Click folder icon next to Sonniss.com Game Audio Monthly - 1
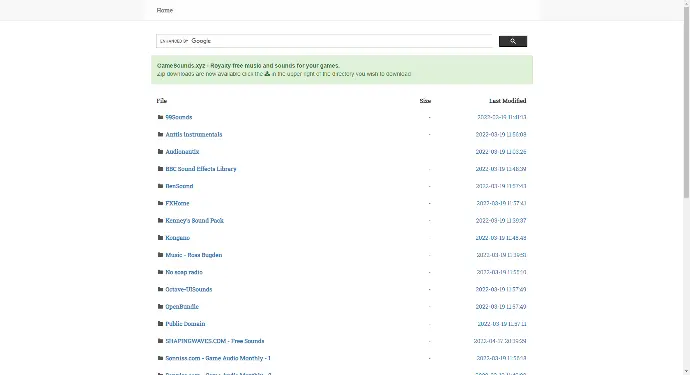Image resolution: width=690 pixels, height=375 pixels. 160,358
